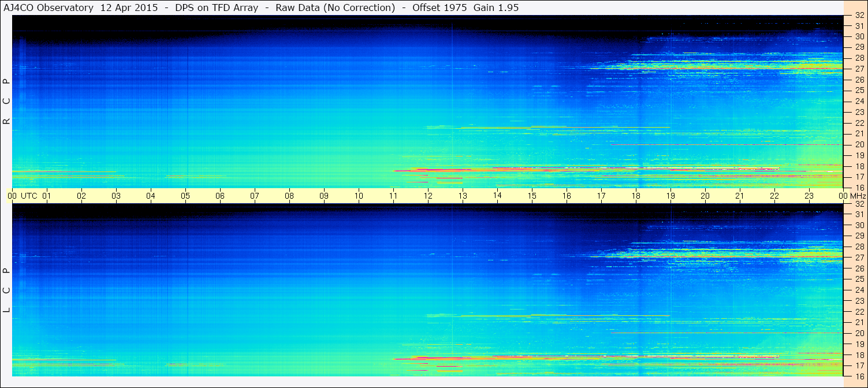Click the 16 MHz label in LCP panel
The width and height of the screenshot is (868, 388).
859,376
